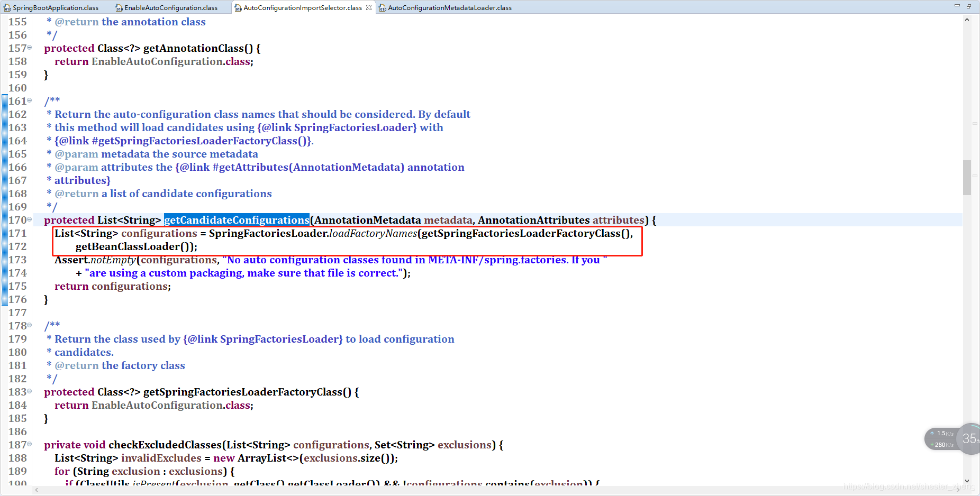Image resolution: width=980 pixels, height=496 pixels.
Task: Collapse the Javadoc comment starting at line 161
Action: click(x=30, y=100)
